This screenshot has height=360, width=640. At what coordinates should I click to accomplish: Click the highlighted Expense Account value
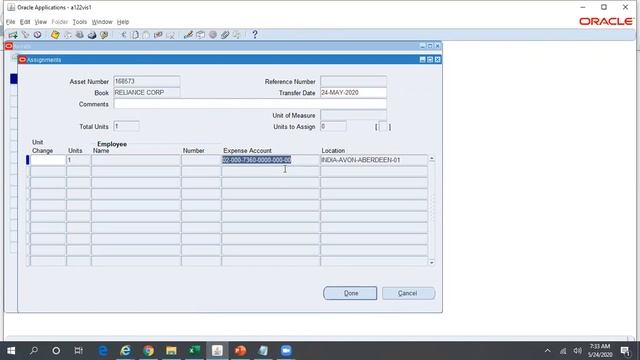pyautogui.click(x=257, y=160)
